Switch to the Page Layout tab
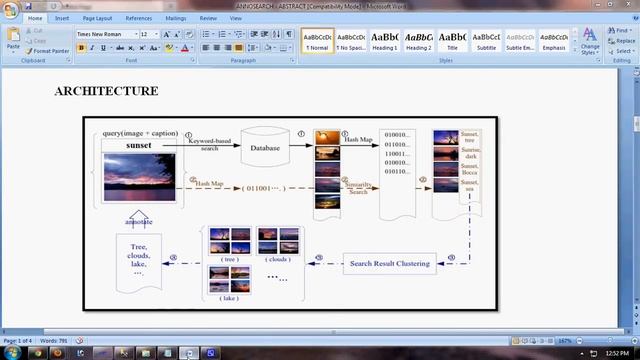This screenshot has height=360, width=640. pos(97,18)
